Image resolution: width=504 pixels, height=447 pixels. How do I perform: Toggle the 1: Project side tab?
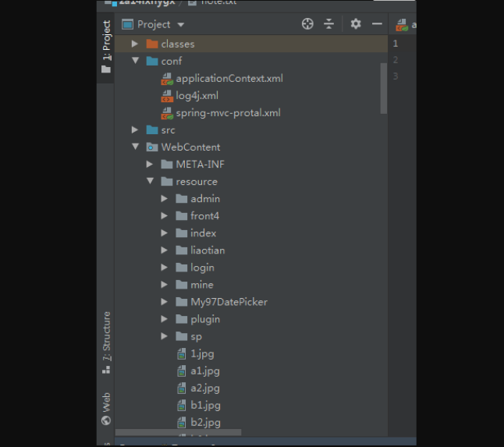(106, 47)
